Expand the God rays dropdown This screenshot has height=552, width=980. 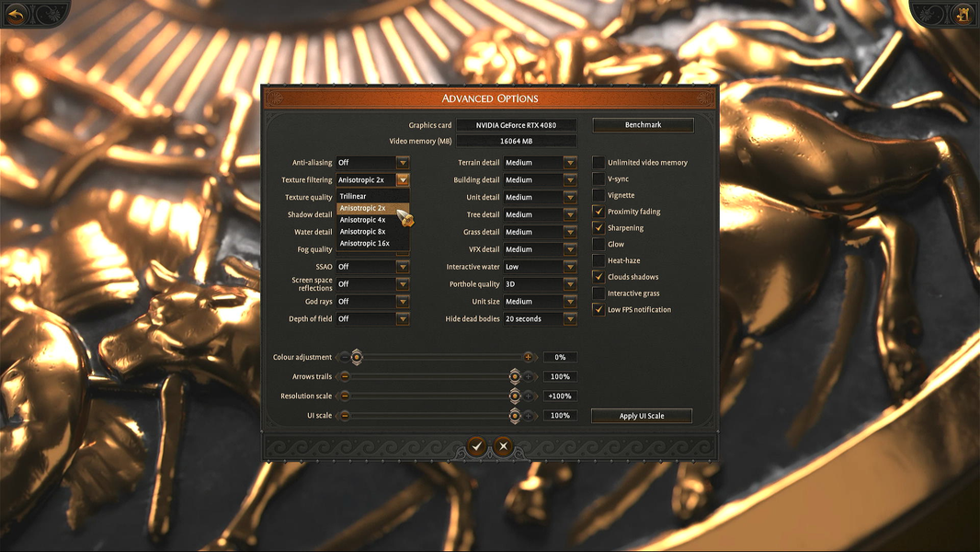372,302
